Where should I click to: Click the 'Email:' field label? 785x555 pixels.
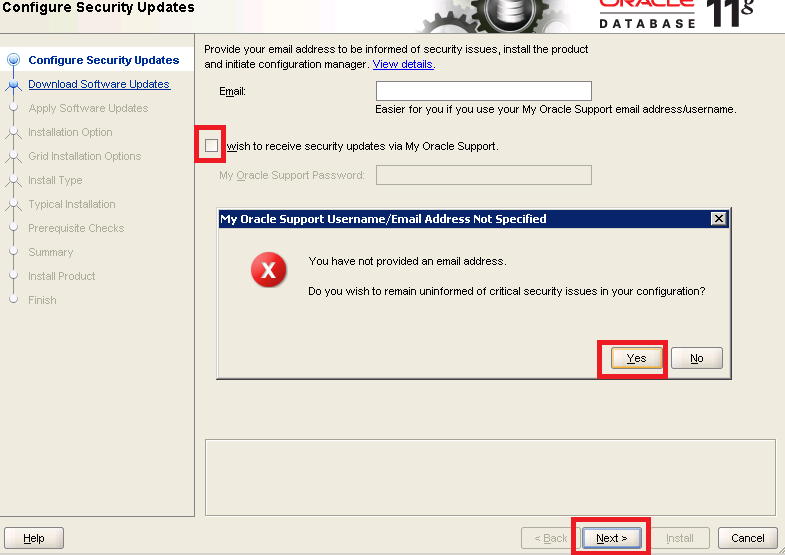(x=232, y=92)
